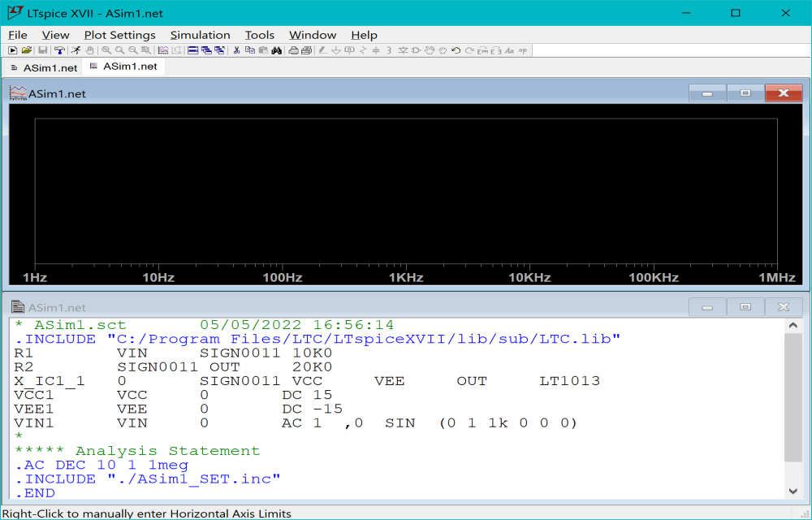Click the Autorange waveform icon
Screen dimensions: 812x520
pos(163,50)
